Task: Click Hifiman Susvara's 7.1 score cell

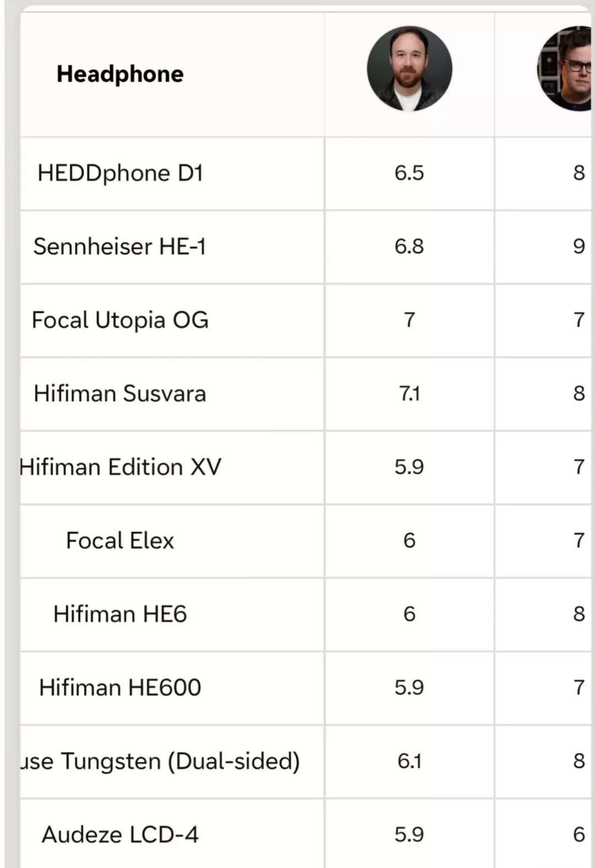Action: (x=409, y=393)
